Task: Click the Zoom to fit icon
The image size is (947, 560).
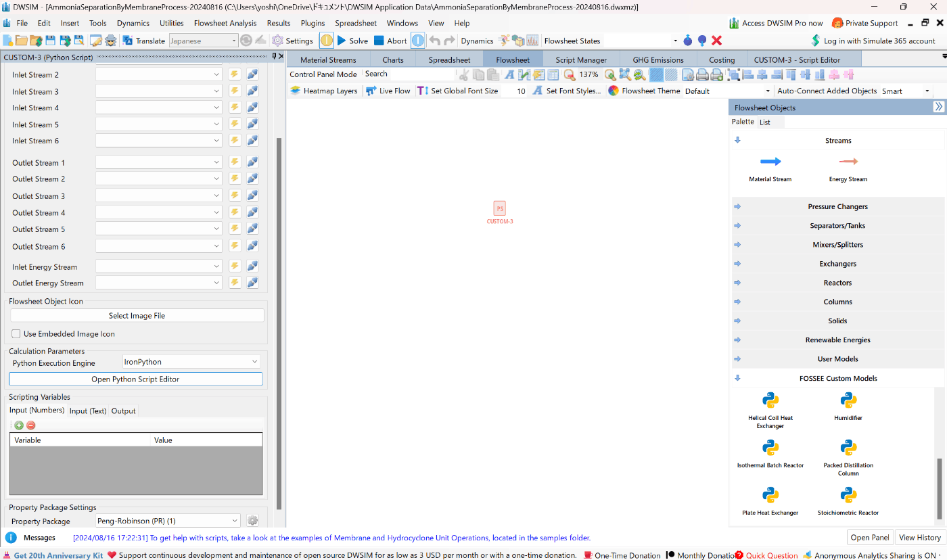Action: pos(624,74)
